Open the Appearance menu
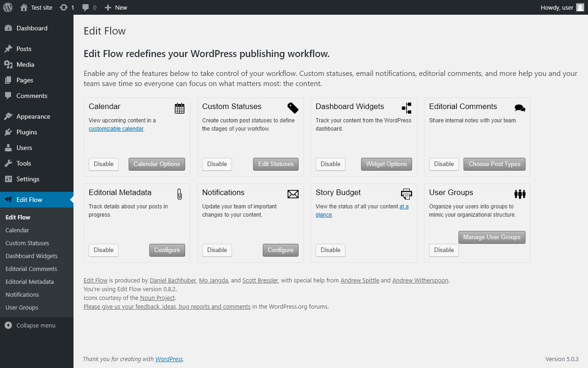Image resolution: width=588 pixels, height=368 pixels. pos(37,116)
